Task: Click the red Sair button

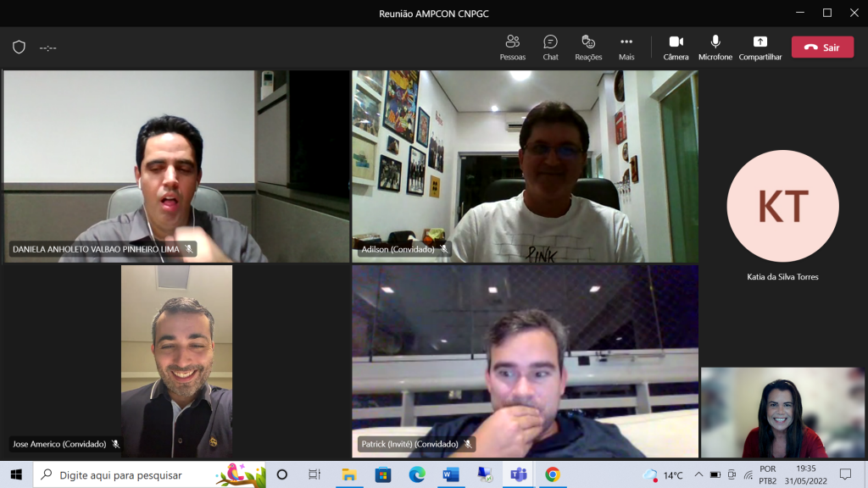Action: [x=822, y=47]
